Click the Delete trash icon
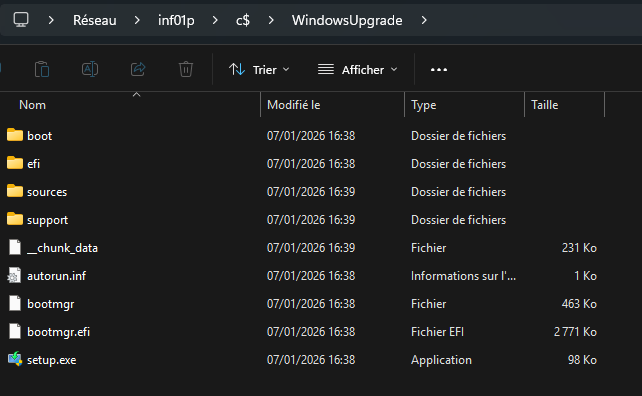Screen dimensions: 642x396 click(185, 69)
